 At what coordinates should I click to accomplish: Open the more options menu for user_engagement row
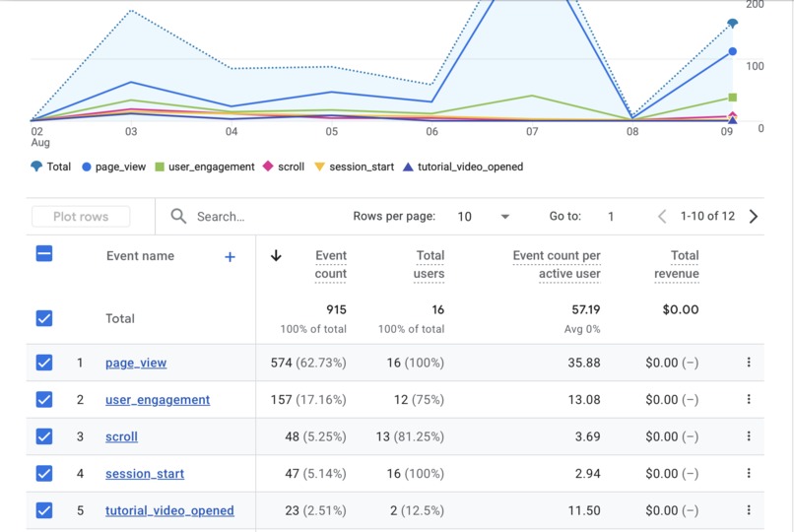tap(749, 399)
